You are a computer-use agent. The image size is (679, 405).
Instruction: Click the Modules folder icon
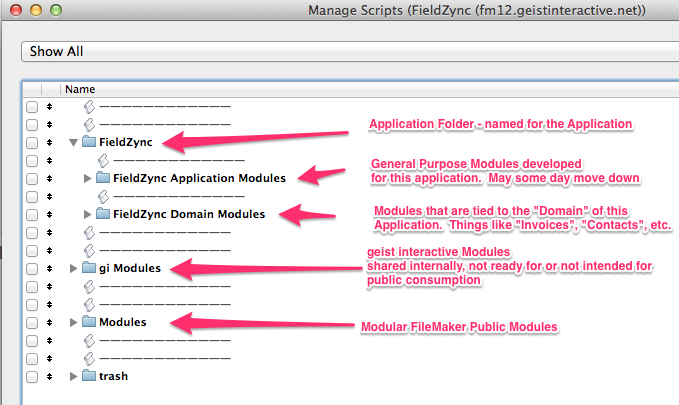[89, 322]
